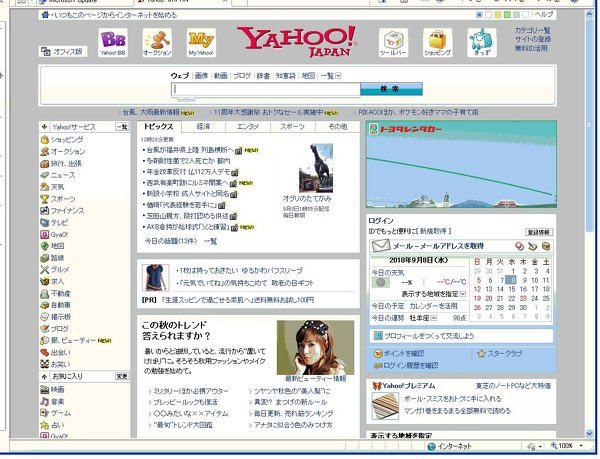The height and width of the screenshot is (459, 600).
Task: Click the スタークラブ star icon
Action: pos(481,353)
